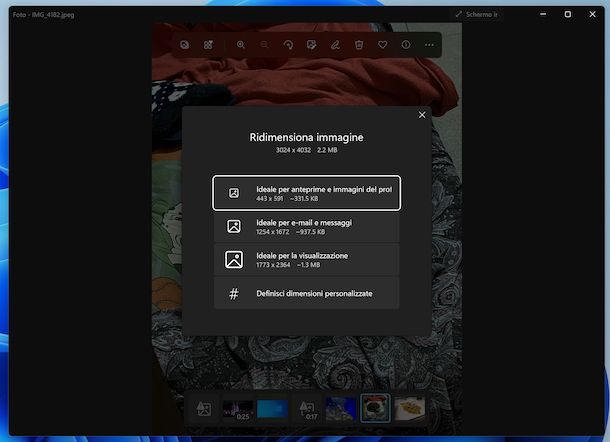Viewport: 610px width, 442px height.
Task: Select the blue desktop thumbnail in filmstrip
Action: coord(272,408)
